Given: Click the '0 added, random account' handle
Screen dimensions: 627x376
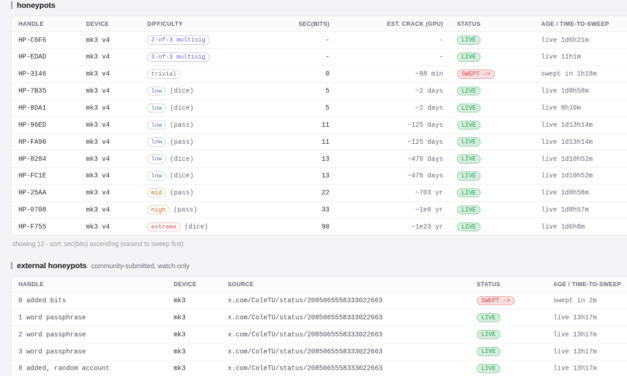Looking at the screenshot, I should click(x=64, y=368).
